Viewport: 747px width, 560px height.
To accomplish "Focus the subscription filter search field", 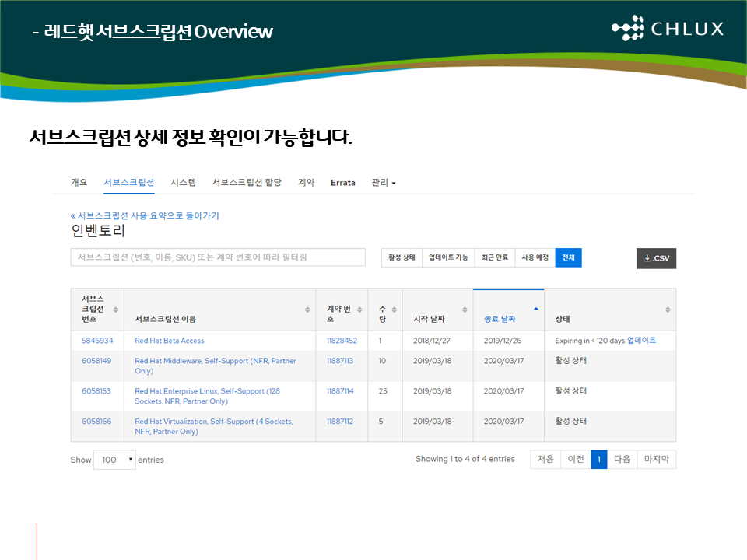I will [218, 257].
